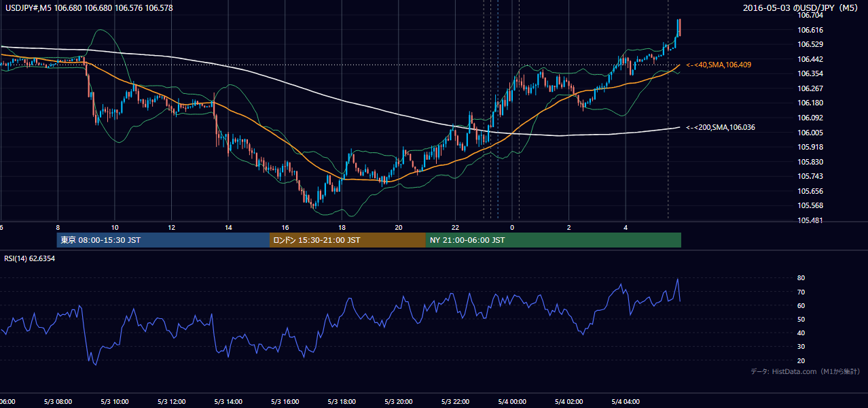
Task: Click the '2016-05-03 のUSD/JPY (M5)' heading
Action: point(801,8)
